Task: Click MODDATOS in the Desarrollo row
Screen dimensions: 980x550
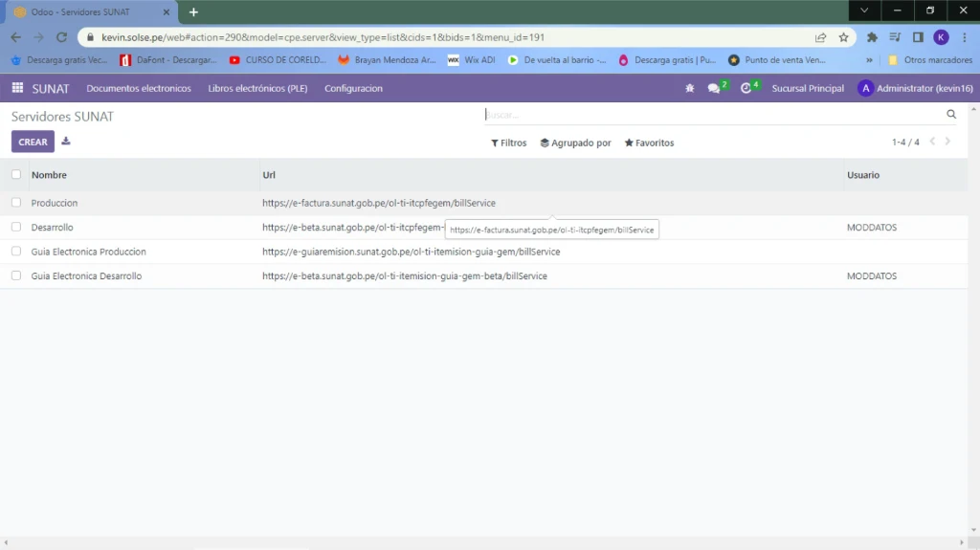Action: pos(872,228)
